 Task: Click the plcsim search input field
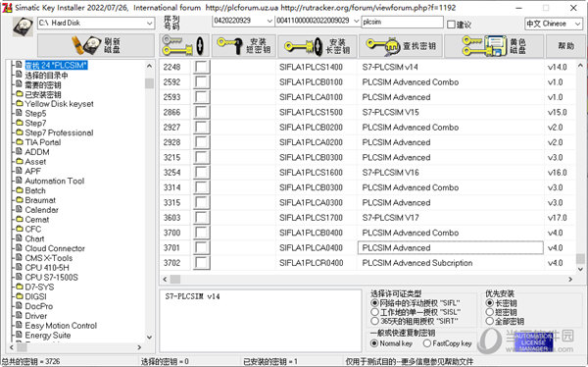point(403,22)
